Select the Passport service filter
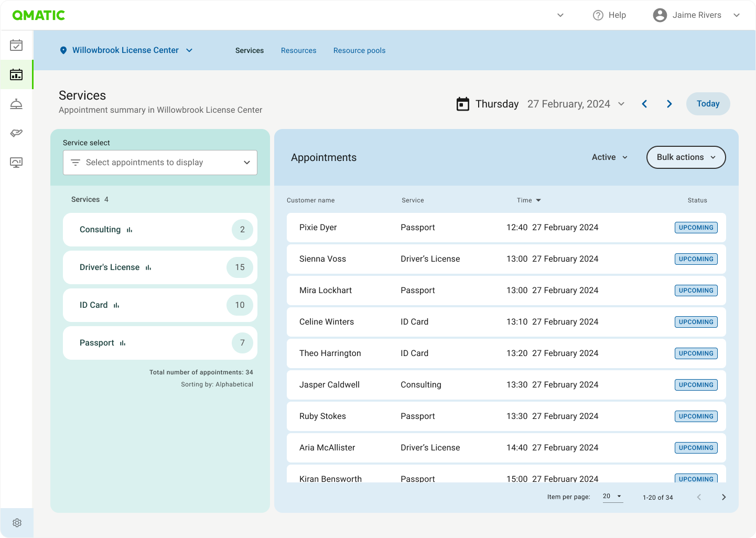The height and width of the screenshot is (538, 756). (x=160, y=342)
